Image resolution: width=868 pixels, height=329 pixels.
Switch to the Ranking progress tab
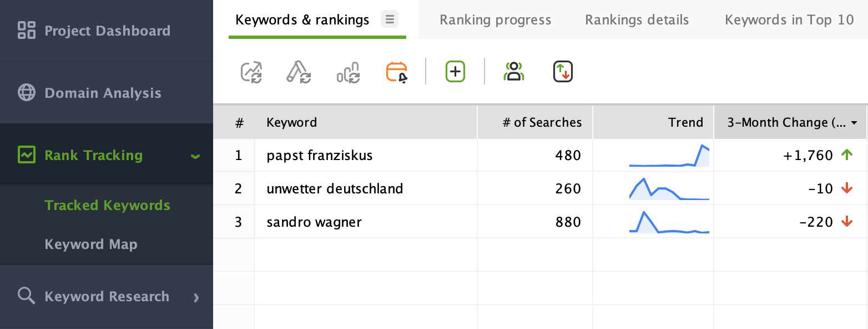tap(496, 20)
